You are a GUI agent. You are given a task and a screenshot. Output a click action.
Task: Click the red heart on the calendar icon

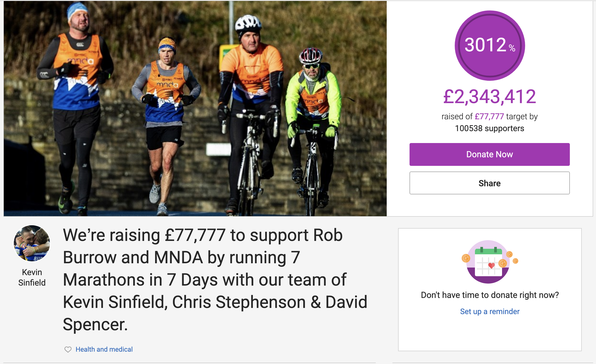(x=491, y=266)
